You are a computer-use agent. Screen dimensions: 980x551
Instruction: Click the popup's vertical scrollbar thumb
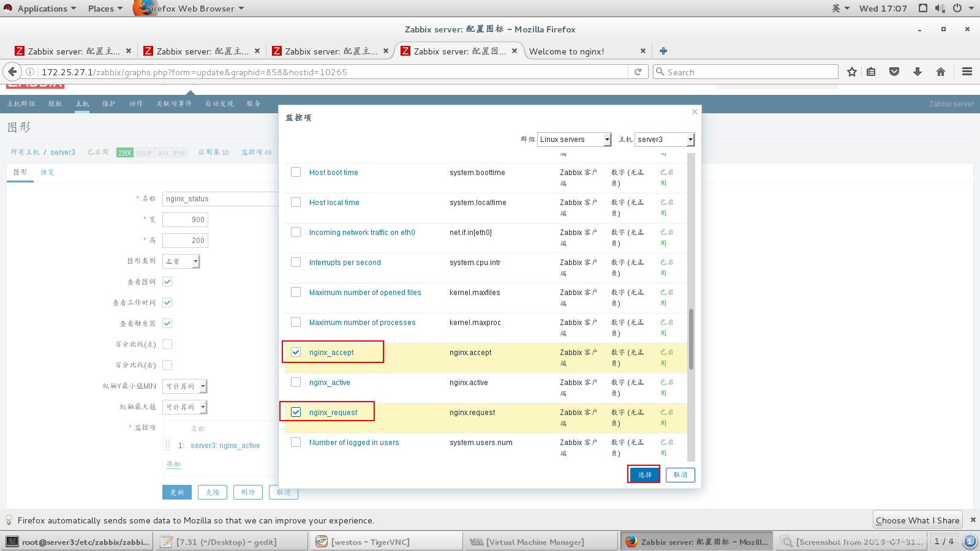(691, 339)
